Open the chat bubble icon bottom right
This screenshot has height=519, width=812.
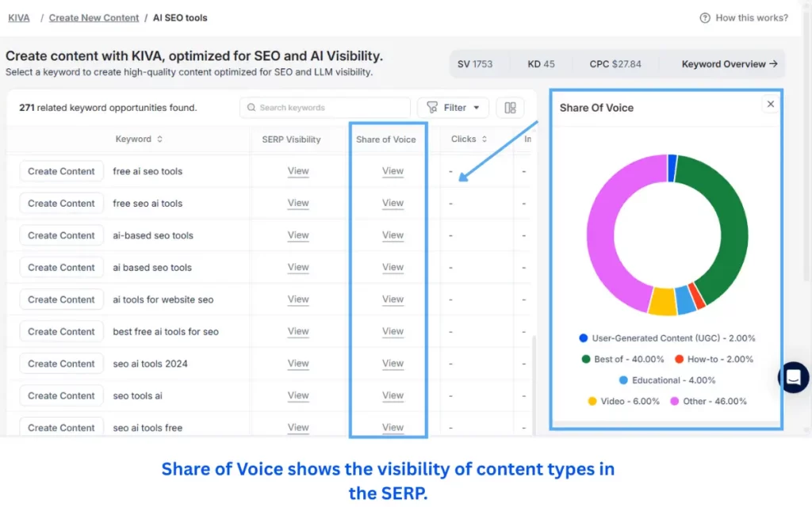pyautogui.click(x=793, y=378)
